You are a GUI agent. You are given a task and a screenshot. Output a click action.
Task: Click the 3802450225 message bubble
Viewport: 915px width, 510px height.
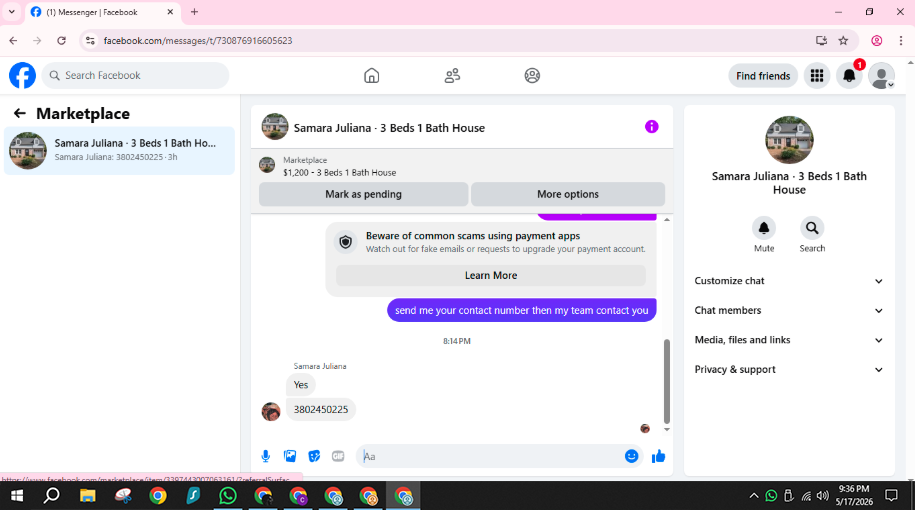click(320, 410)
